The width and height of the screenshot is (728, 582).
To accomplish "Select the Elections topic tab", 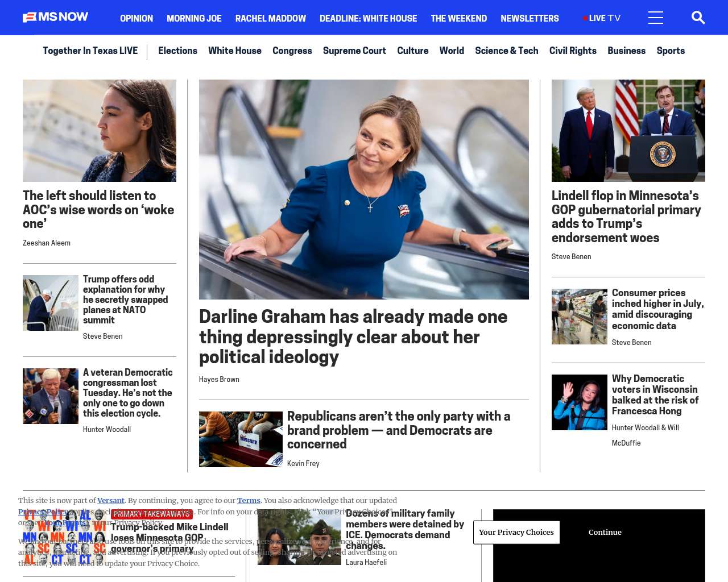I will click(x=177, y=51).
